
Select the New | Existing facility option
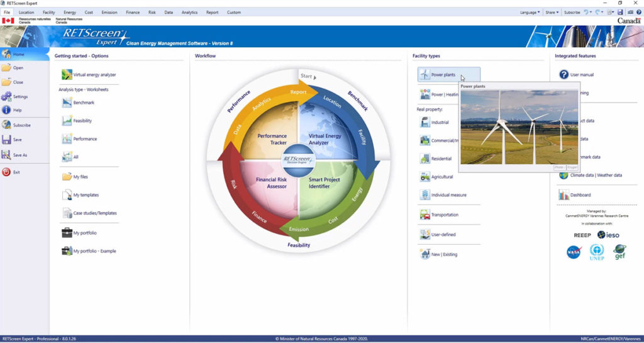(x=438, y=254)
